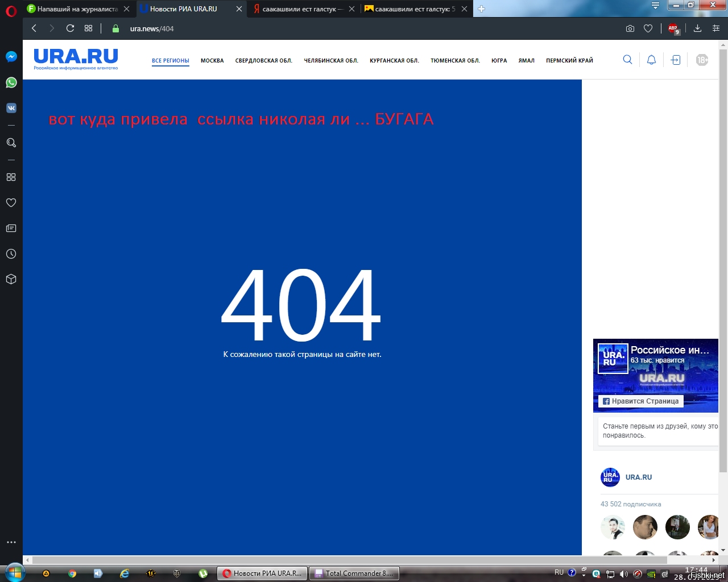Open Total Commander from the taskbar
This screenshot has width=728, height=582.
354,573
